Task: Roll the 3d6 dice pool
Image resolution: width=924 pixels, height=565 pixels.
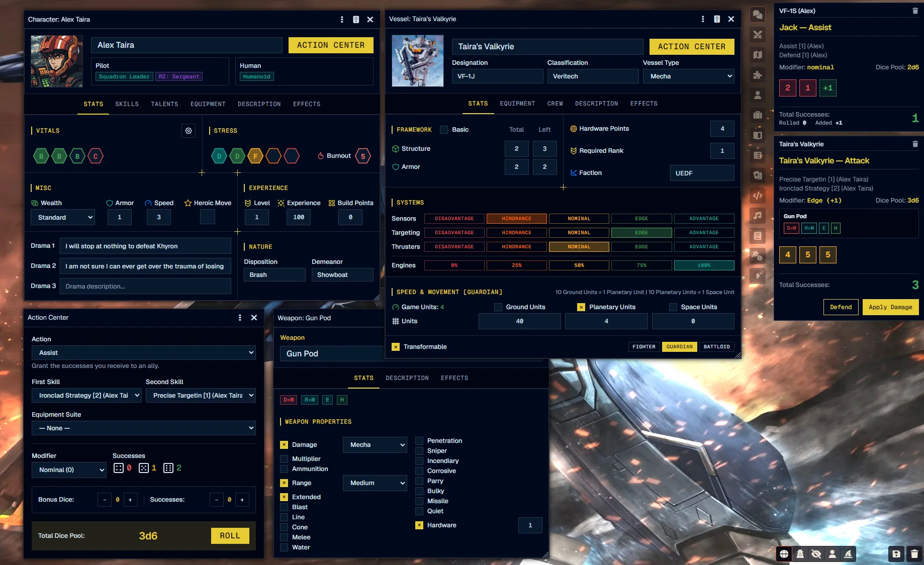Action: tap(230, 536)
